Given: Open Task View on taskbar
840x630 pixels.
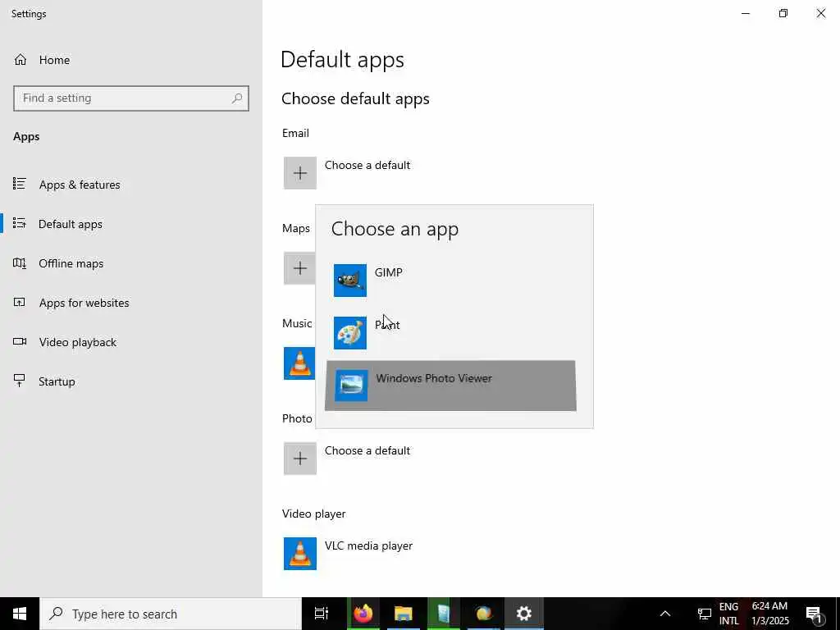Looking at the screenshot, I should 322,614.
